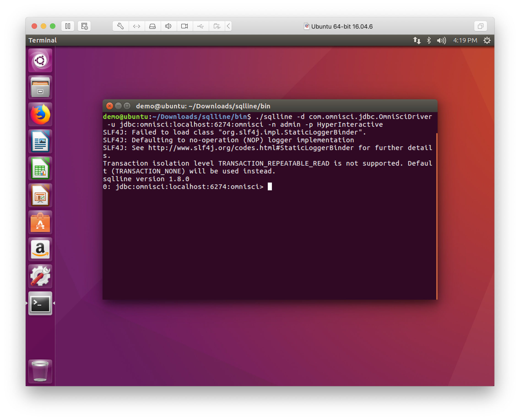Click the network adapter toolbar icon
520x420 pixels.
coord(137,26)
